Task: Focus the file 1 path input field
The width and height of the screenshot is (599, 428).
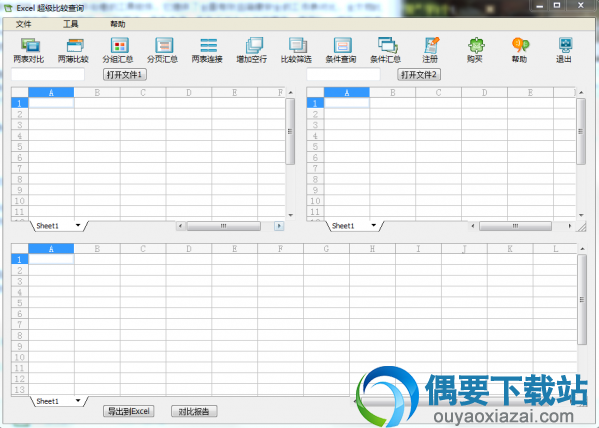Action: [x=48, y=74]
